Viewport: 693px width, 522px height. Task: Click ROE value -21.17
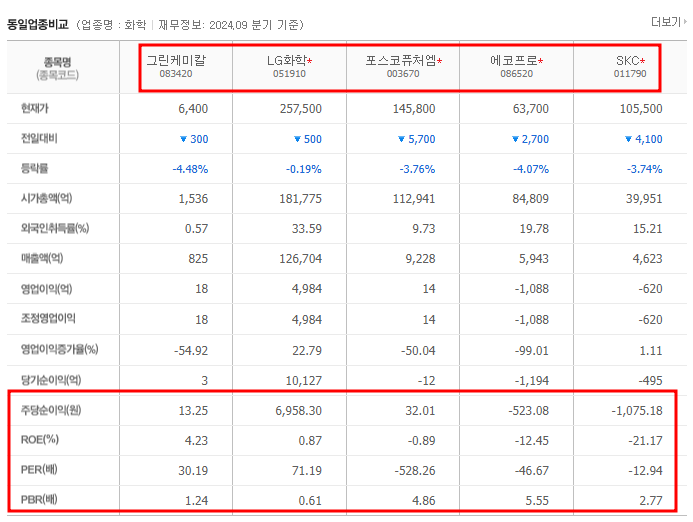645,441
